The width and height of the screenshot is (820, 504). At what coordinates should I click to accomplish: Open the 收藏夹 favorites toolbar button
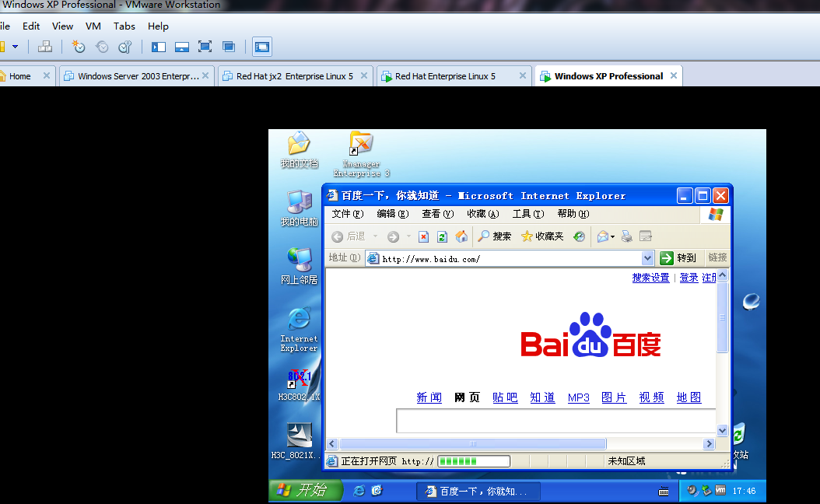coord(542,236)
